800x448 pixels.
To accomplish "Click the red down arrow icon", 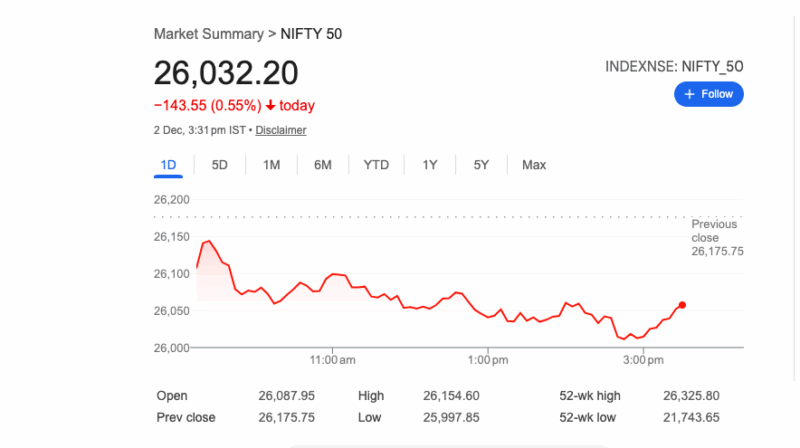I will click(x=270, y=105).
